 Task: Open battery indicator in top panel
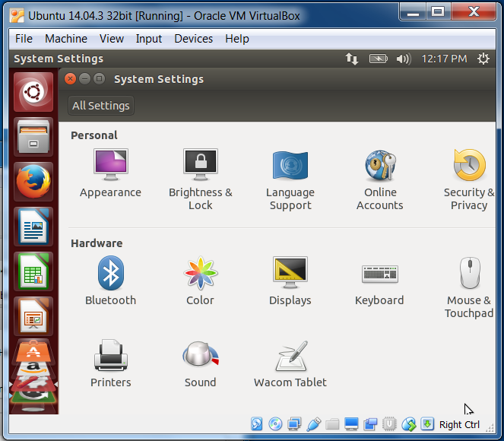click(x=378, y=59)
